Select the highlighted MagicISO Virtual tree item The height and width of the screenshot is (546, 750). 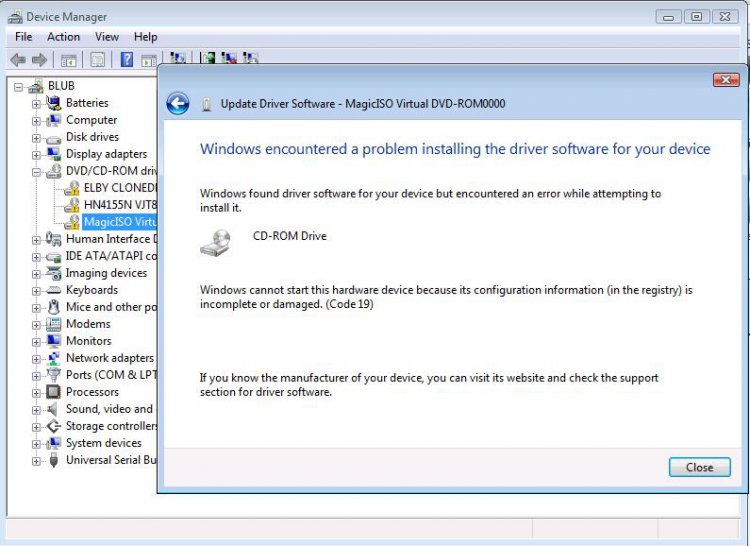tap(120, 222)
